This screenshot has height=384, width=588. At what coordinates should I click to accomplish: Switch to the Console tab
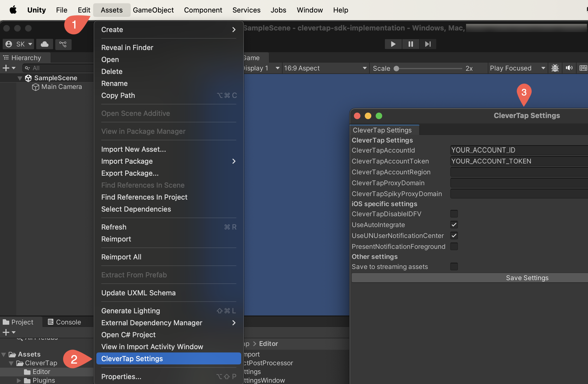click(x=65, y=322)
